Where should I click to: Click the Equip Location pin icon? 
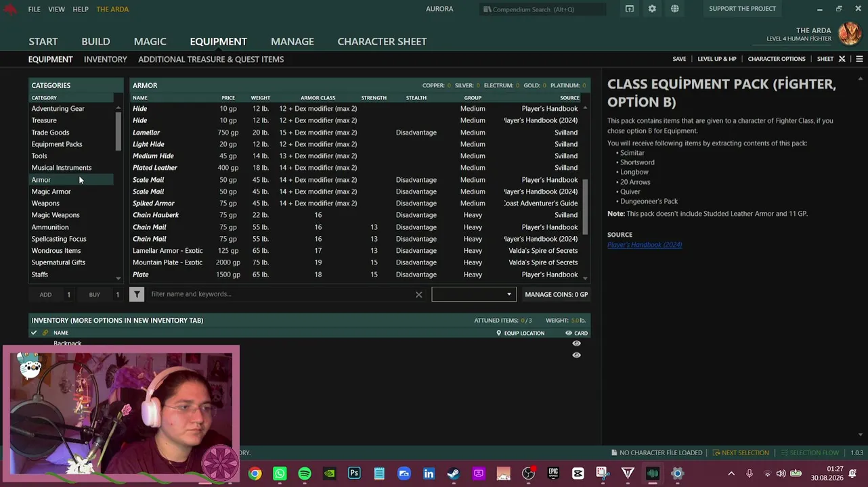pos(499,333)
